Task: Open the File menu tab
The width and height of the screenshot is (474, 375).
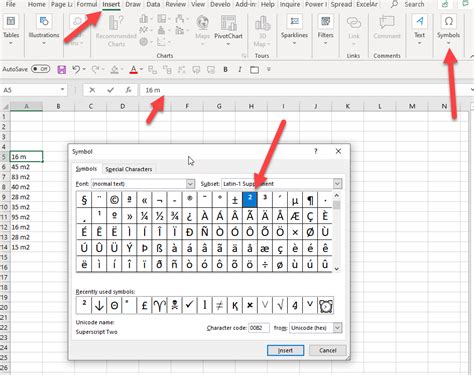Action: pos(11,4)
